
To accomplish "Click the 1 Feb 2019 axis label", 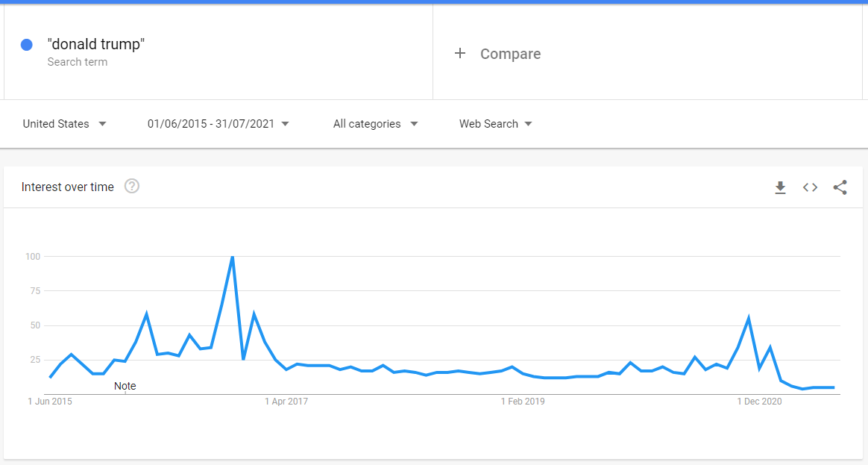I will (x=523, y=402).
